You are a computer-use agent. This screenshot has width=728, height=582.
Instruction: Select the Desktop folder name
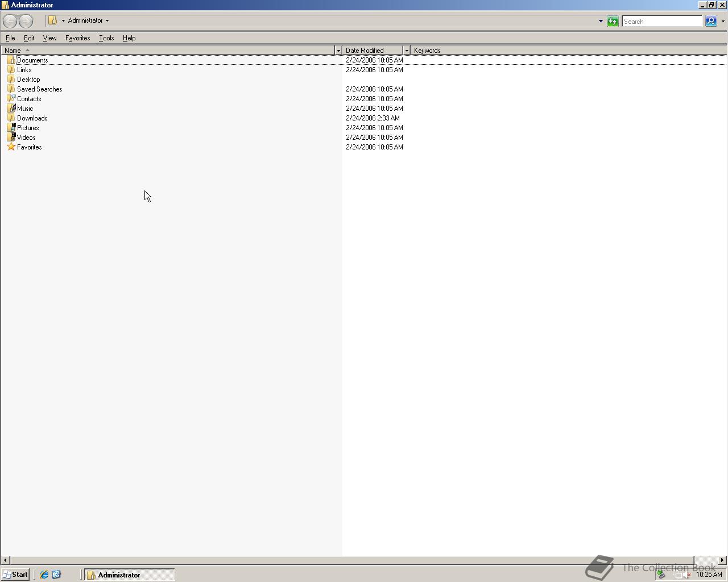(x=28, y=80)
